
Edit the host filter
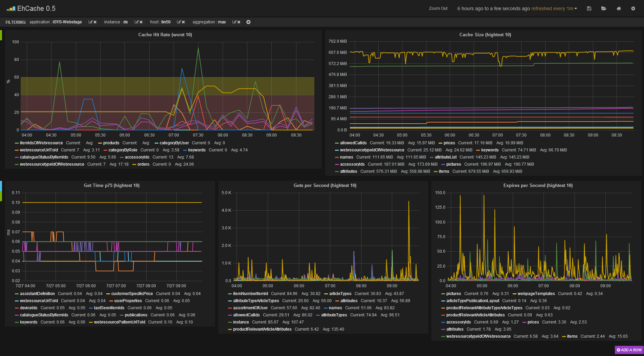pos(179,22)
